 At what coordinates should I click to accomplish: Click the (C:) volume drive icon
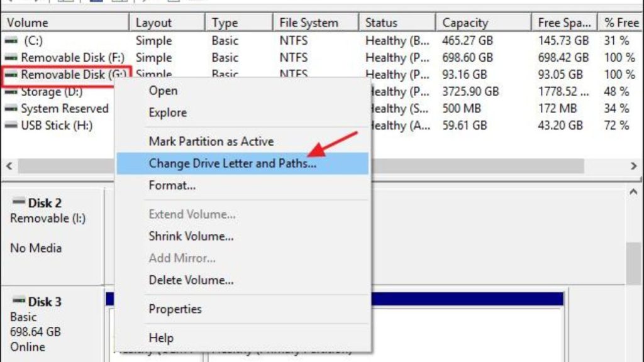click(x=11, y=41)
